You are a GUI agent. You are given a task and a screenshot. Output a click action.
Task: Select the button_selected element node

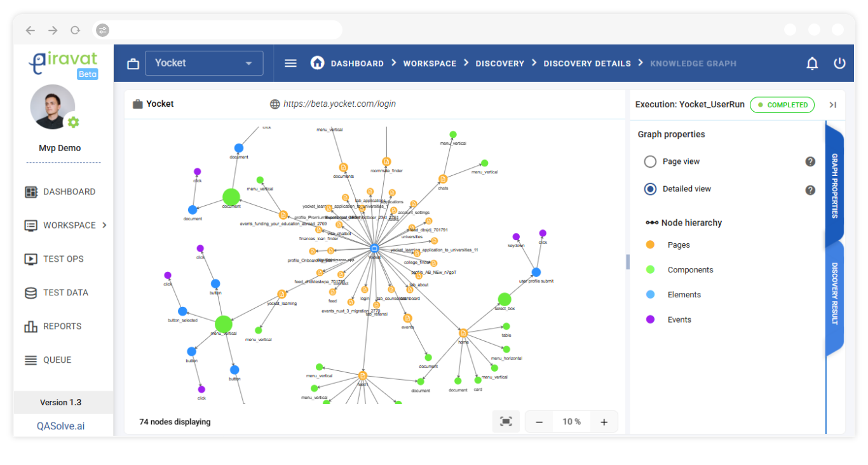pyautogui.click(x=182, y=311)
